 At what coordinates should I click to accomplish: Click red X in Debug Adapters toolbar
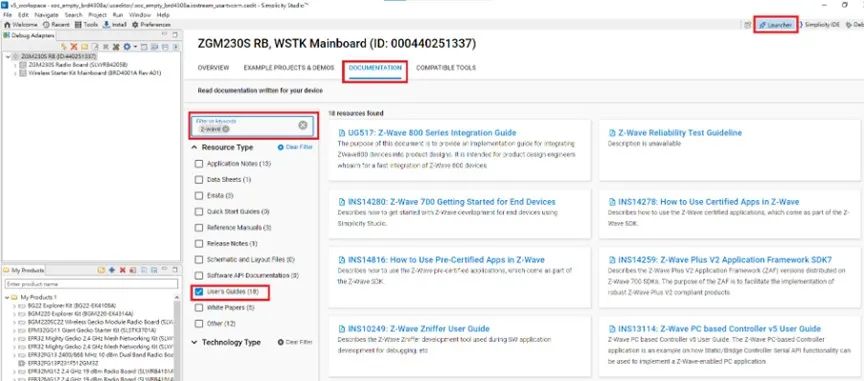pos(73,47)
